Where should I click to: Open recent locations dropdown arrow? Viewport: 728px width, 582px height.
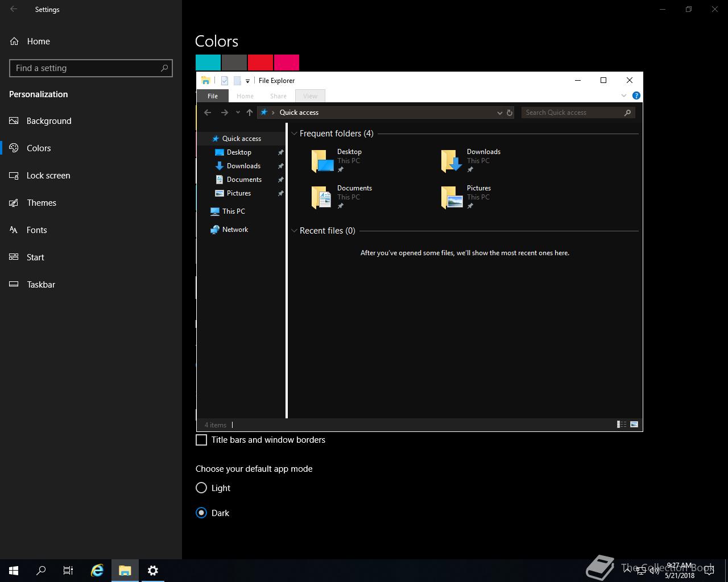tap(238, 113)
